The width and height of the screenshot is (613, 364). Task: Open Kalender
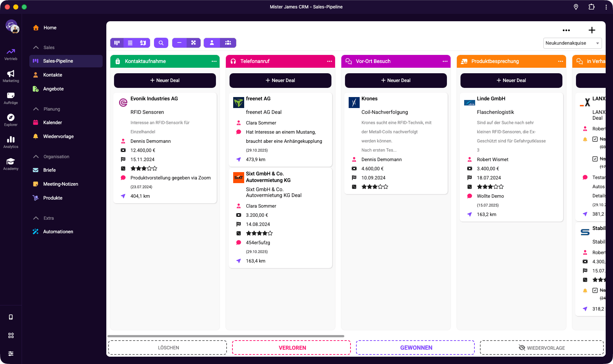coord(66,123)
